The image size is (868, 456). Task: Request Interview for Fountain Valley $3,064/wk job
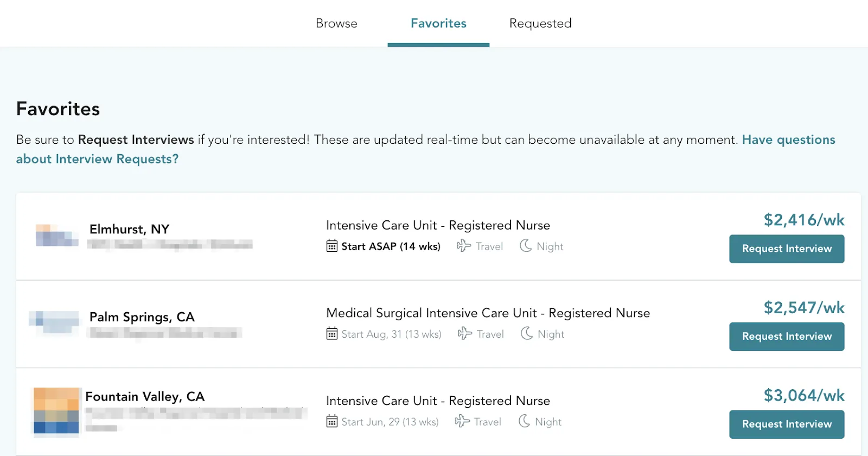(787, 425)
